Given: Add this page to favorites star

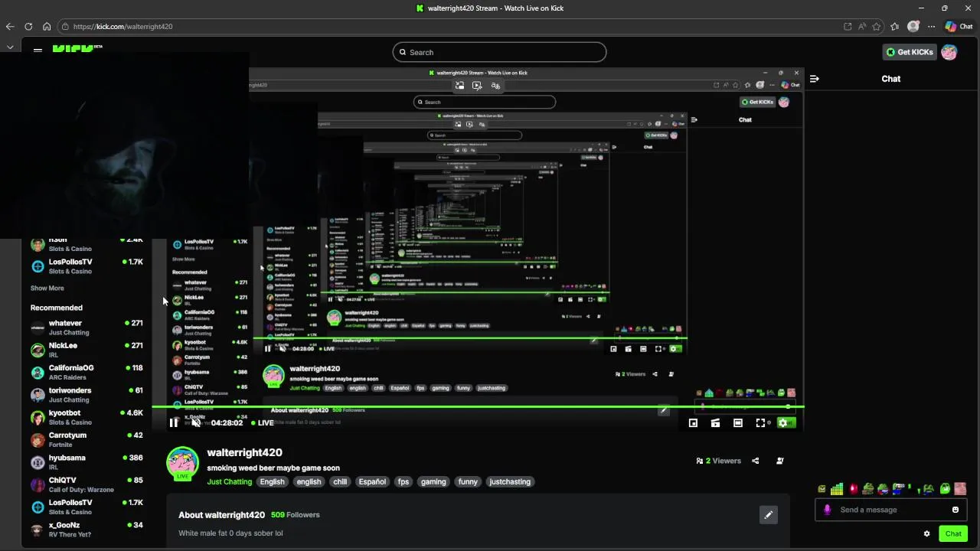Looking at the screenshot, I should [x=877, y=26].
